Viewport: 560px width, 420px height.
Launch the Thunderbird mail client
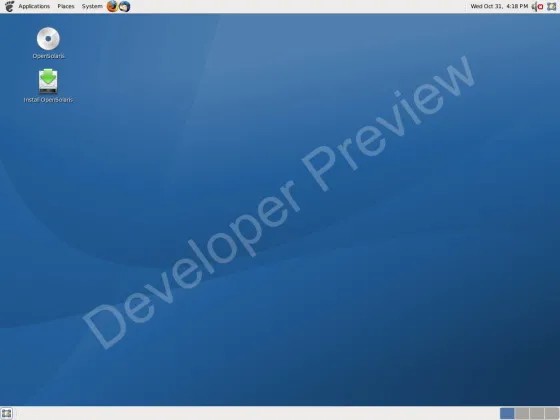click(124, 6)
